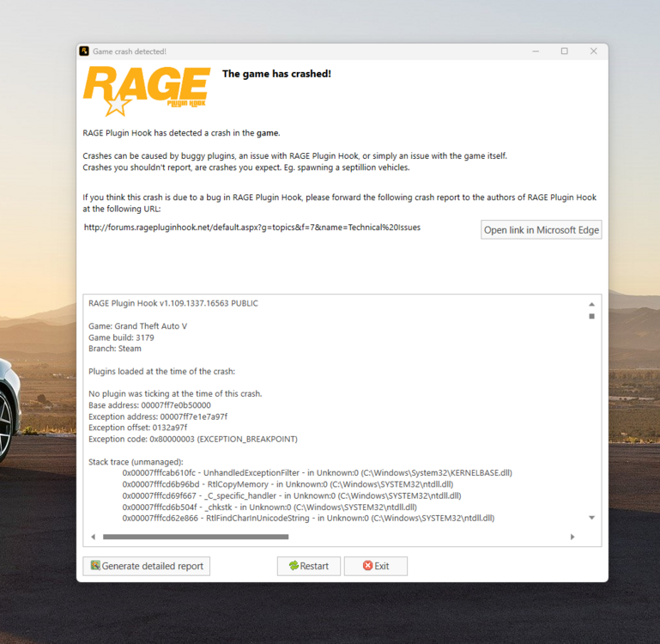
Task: Click 'Exception address: 00007ff7e1e7a97f' line
Action: pyautogui.click(x=158, y=416)
